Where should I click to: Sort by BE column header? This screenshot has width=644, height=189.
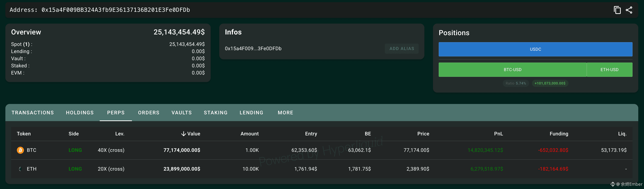(368, 134)
